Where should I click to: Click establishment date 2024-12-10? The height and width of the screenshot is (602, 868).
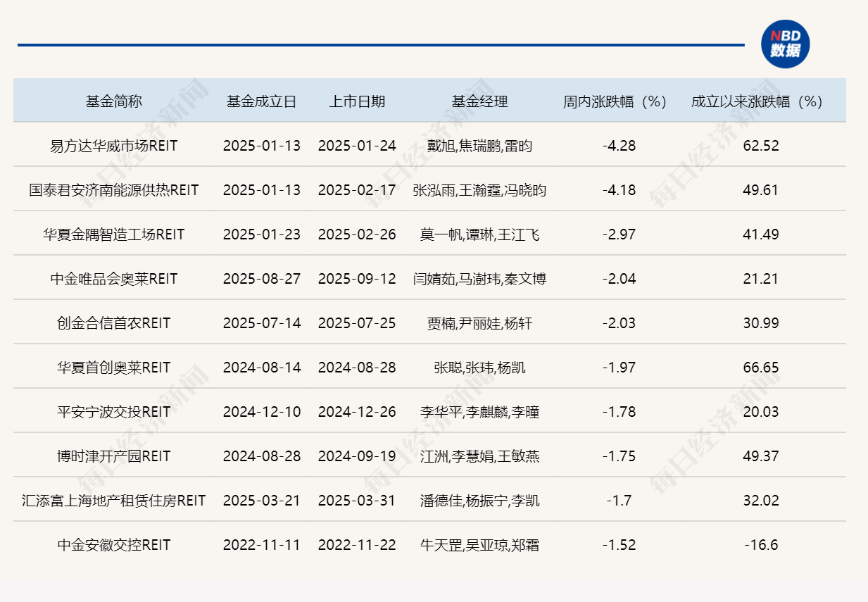coord(262,412)
